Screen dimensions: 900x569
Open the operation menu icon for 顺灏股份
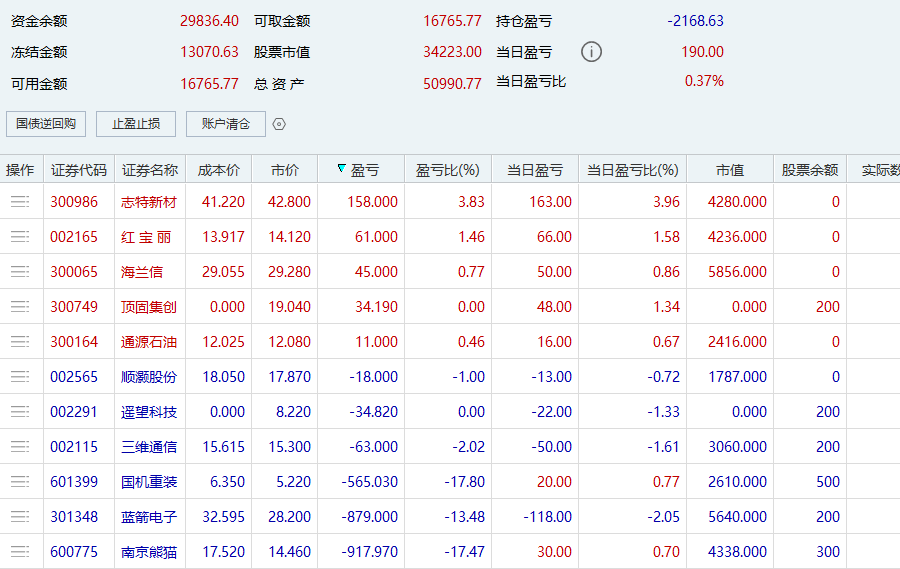[x=20, y=377]
